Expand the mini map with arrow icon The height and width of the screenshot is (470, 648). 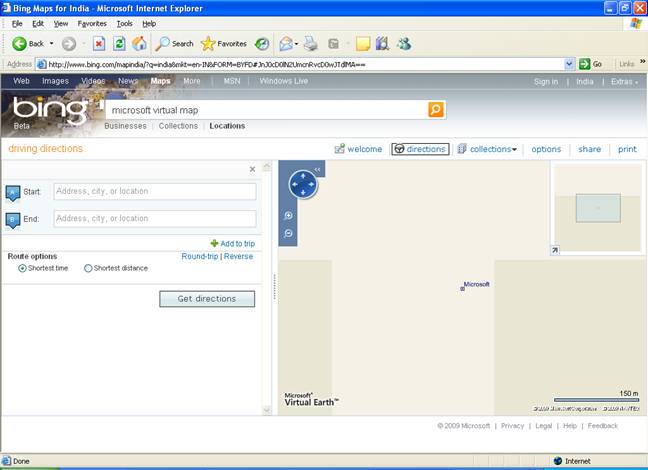pyautogui.click(x=555, y=250)
